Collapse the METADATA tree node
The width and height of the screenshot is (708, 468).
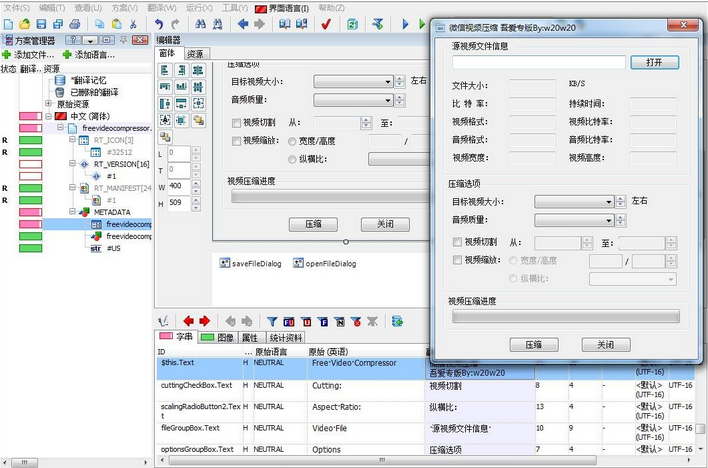point(72,211)
